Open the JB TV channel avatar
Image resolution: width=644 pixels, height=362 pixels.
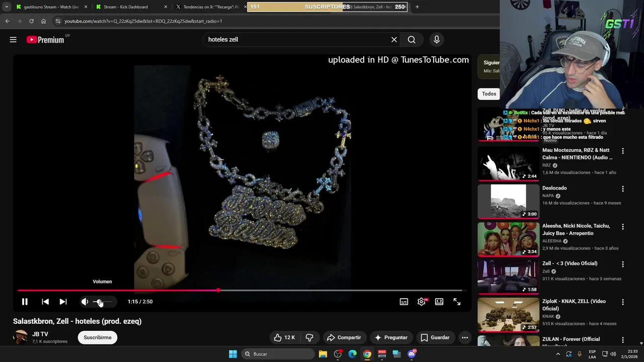(x=20, y=337)
